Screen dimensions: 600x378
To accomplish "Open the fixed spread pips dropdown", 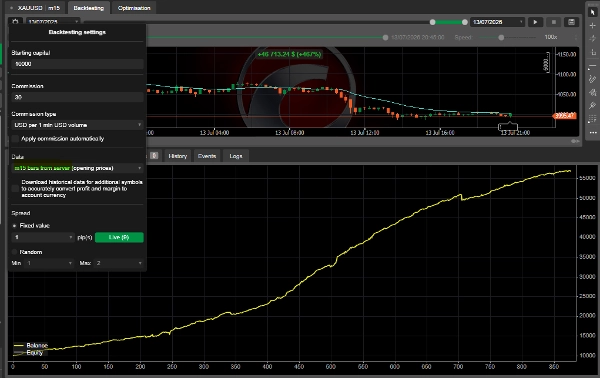I will pyautogui.click(x=42, y=238).
